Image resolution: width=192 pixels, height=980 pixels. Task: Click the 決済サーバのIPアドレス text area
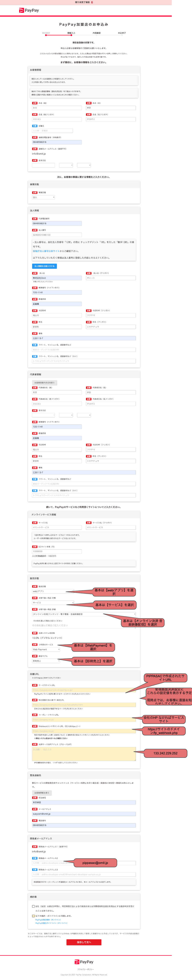tap(84, 754)
